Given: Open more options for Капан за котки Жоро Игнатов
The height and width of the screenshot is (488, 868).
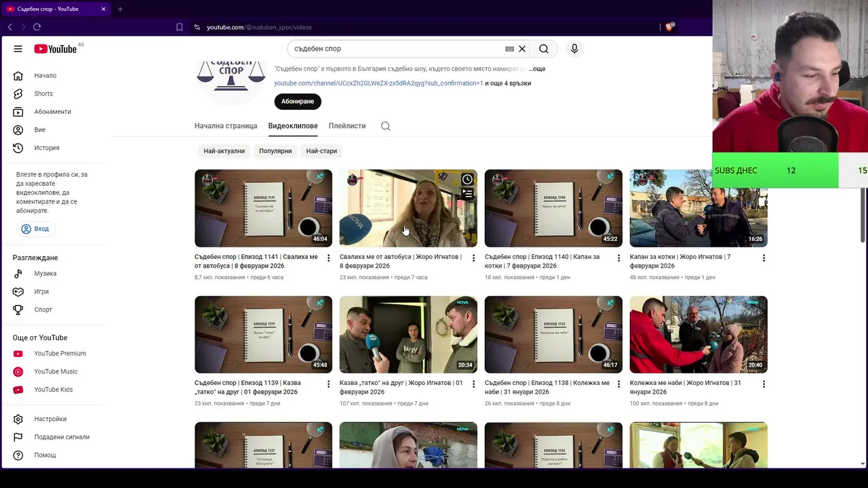Looking at the screenshot, I should pyautogui.click(x=764, y=258).
